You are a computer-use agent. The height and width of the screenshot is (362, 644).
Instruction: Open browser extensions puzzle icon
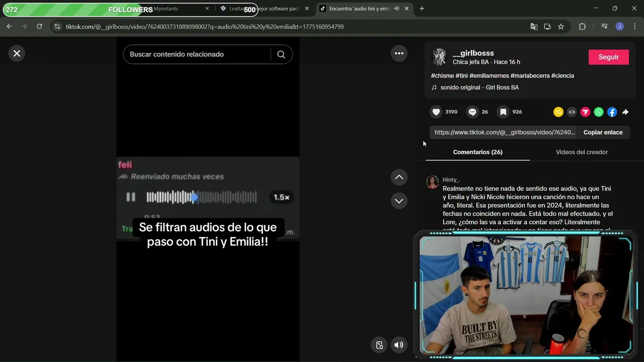point(582,27)
